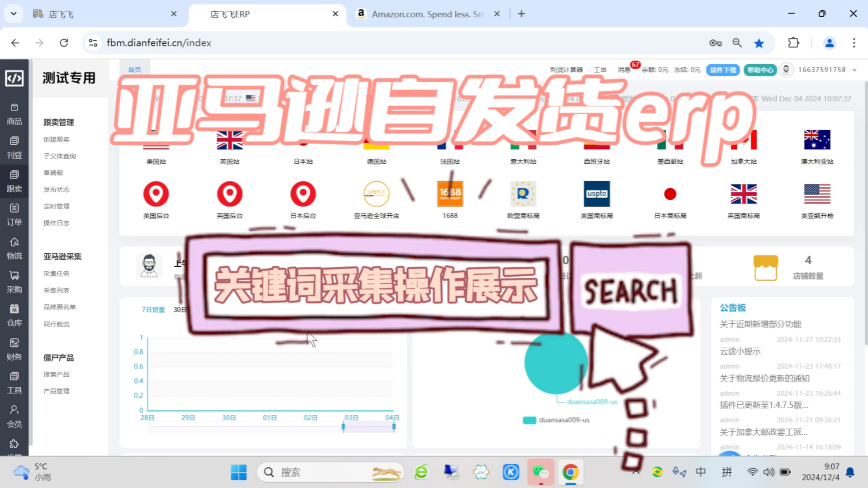Viewport: 868px width, 488px height.
Task: Open 草稿箱 menu item
Action: 53,173
